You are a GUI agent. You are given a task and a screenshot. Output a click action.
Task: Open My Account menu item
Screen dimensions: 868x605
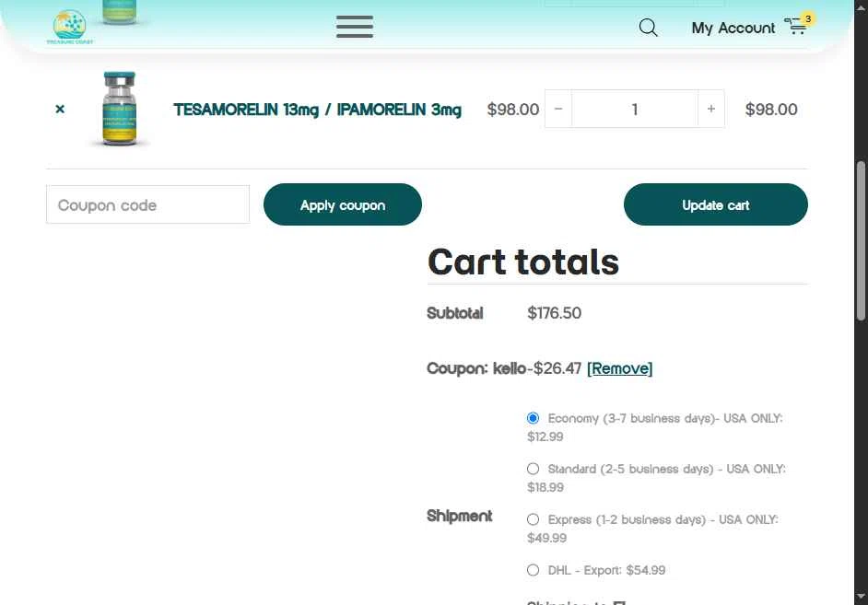[733, 28]
